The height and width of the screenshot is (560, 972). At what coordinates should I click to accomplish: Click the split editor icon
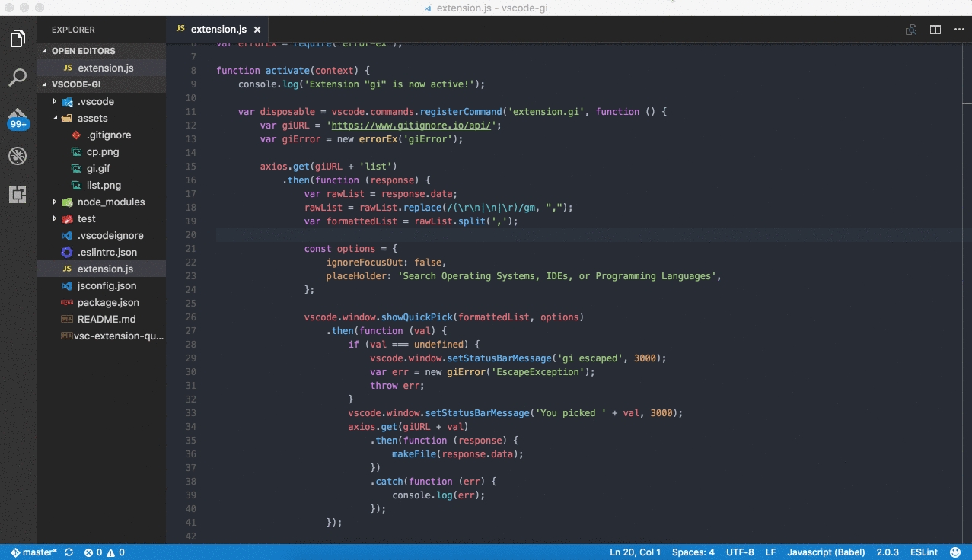pos(935,30)
